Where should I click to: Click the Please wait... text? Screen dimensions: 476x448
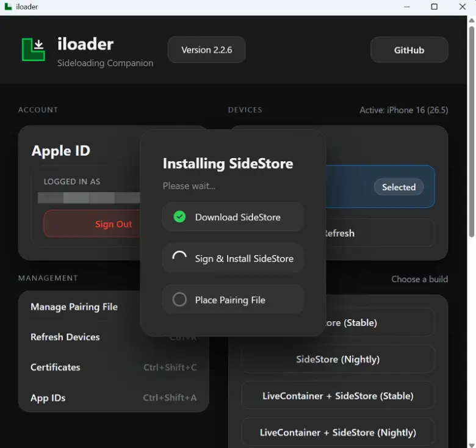point(189,186)
